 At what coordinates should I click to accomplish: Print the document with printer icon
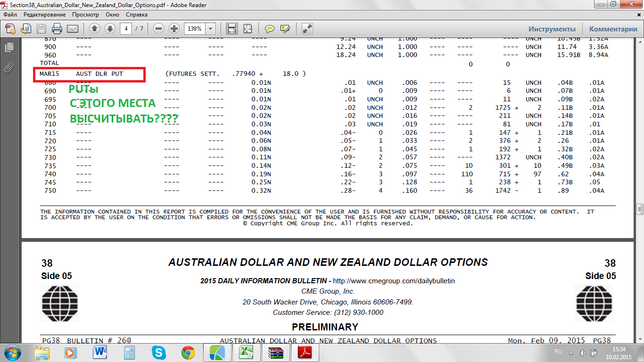click(57, 29)
